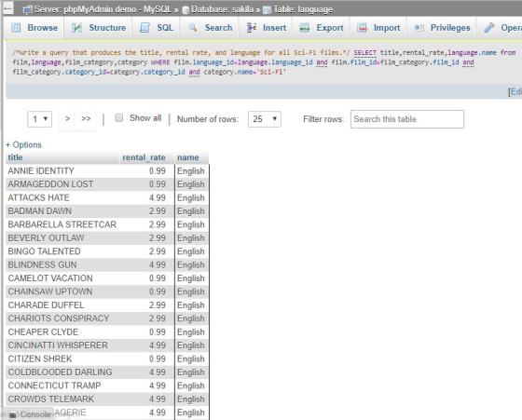Collapse navigation panel arrow at top-left
Viewport: 522px width, 420px height.
(x=8, y=8)
